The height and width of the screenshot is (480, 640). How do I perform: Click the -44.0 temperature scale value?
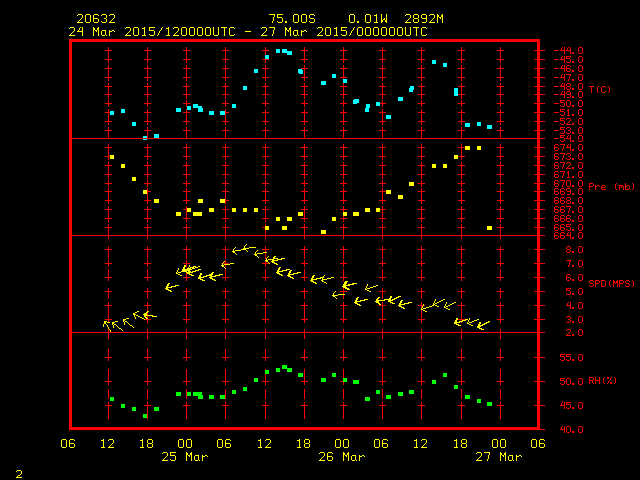pyautogui.click(x=569, y=51)
